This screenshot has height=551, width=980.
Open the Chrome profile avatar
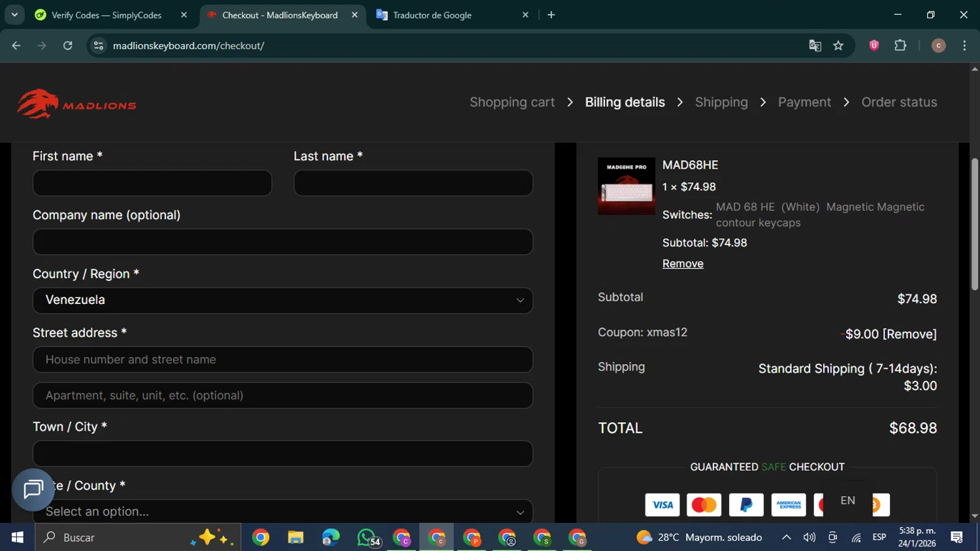pyautogui.click(x=938, y=46)
